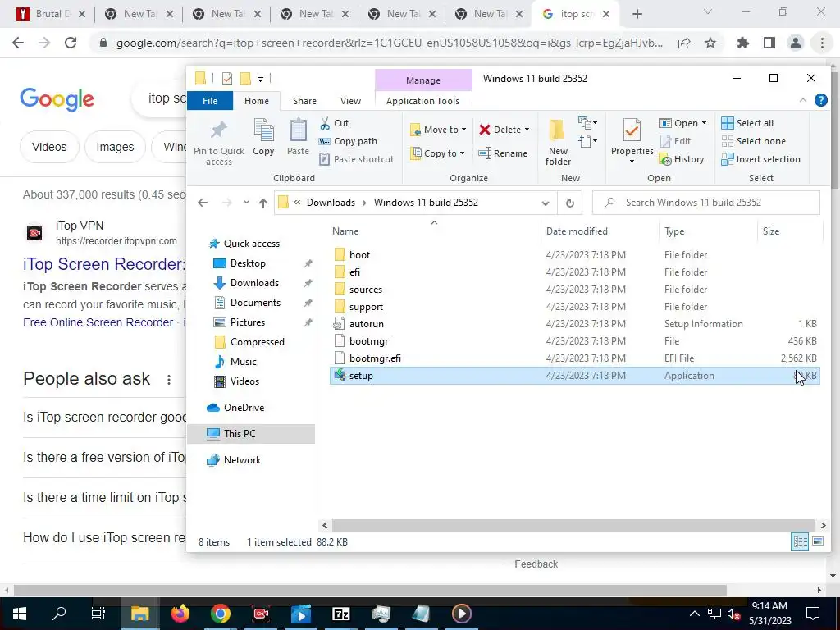This screenshot has height=630, width=840.
Task: Open the Move to dropdown
Action: coord(438,130)
